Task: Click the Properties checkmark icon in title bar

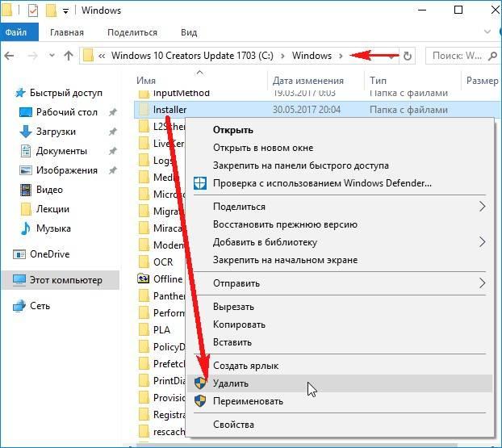Action: [x=33, y=10]
